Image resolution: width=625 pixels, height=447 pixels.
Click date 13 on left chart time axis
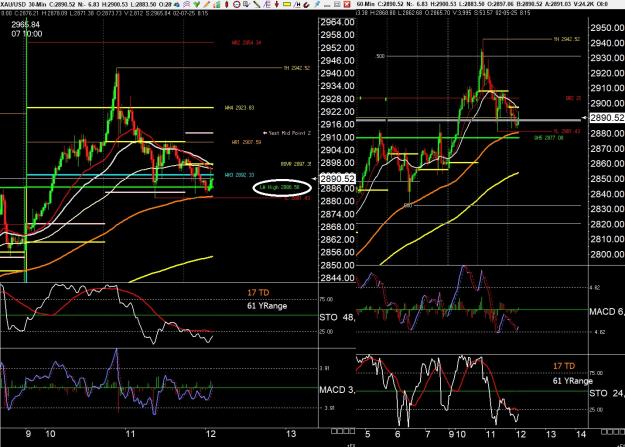pyautogui.click(x=291, y=433)
